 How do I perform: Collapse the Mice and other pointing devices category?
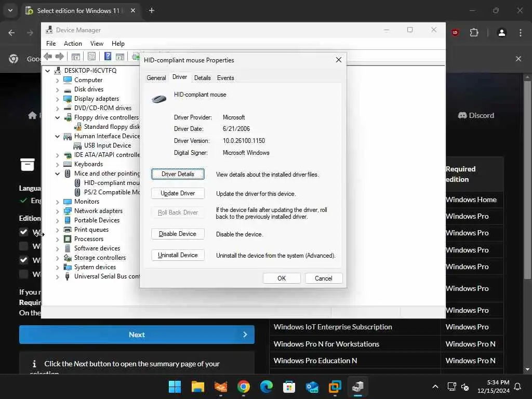[x=57, y=174]
